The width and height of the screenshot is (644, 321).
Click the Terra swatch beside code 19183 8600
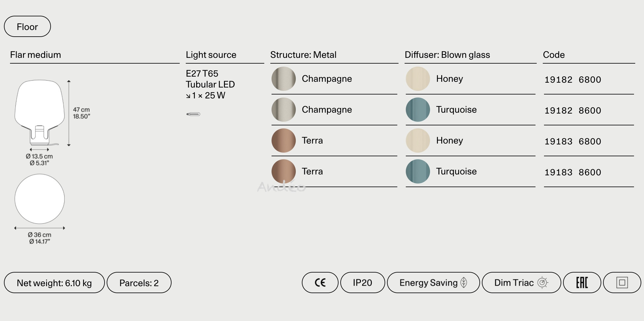(x=284, y=171)
